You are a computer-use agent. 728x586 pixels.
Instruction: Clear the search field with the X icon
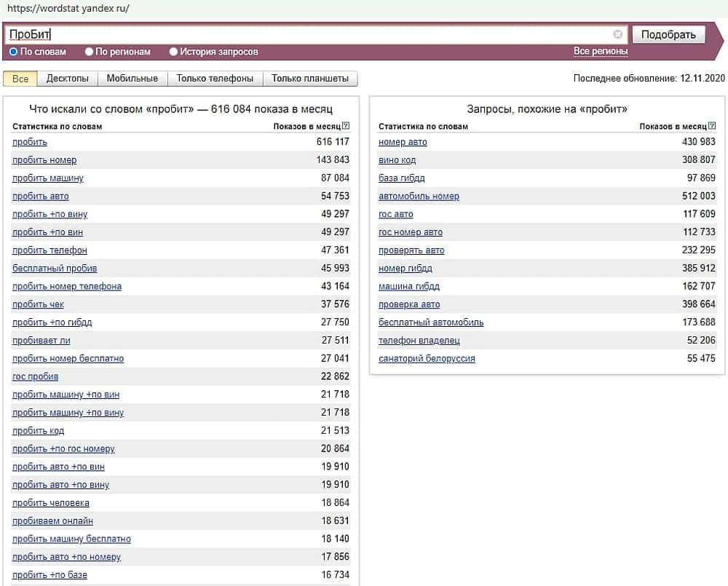tap(618, 34)
